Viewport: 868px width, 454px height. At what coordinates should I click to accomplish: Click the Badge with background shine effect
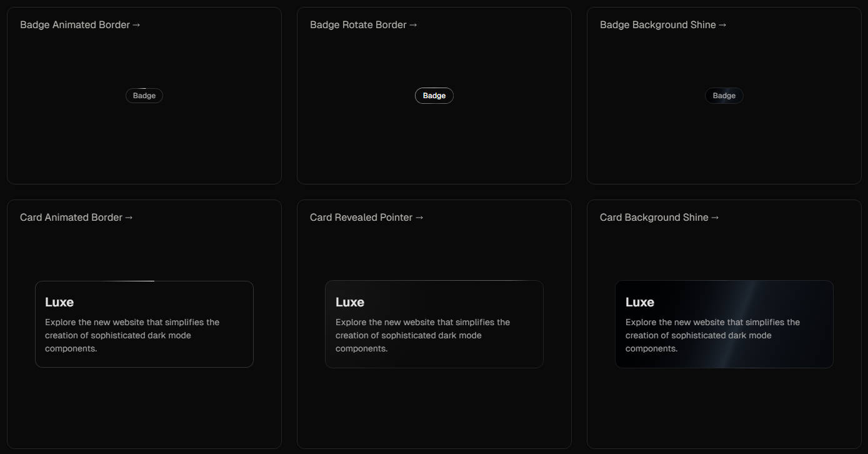(724, 95)
